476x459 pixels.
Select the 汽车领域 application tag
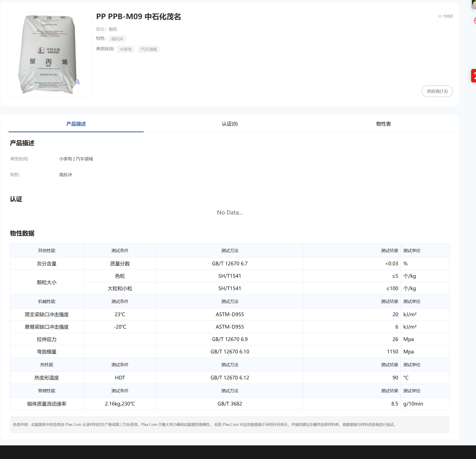click(149, 49)
